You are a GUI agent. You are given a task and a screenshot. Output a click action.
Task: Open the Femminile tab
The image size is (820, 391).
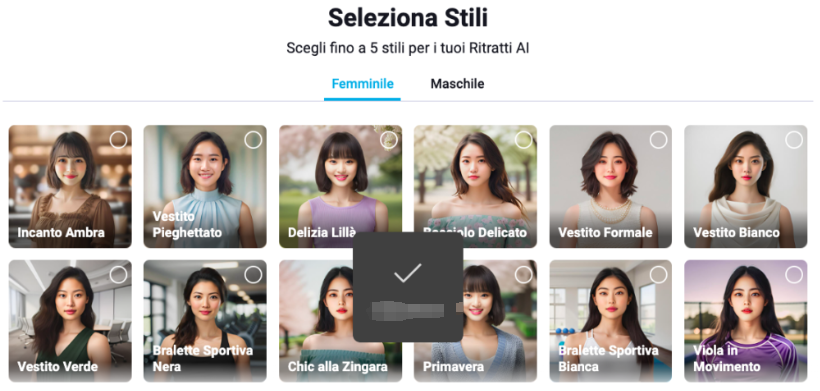pyautogui.click(x=362, y=84)
